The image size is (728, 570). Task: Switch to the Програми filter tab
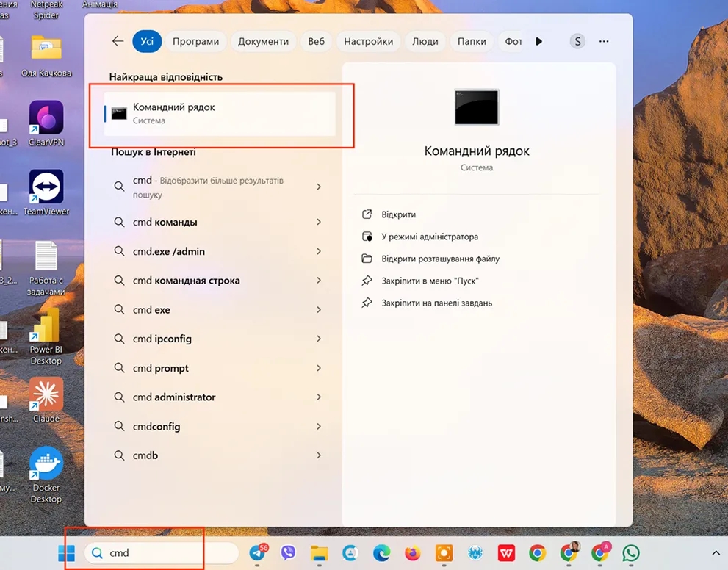[195, 41]
